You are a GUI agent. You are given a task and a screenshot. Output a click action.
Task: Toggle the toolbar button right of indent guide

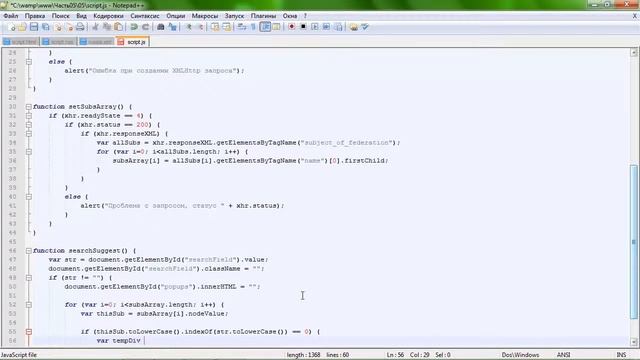pyautogui.click(x=276, y=27)
